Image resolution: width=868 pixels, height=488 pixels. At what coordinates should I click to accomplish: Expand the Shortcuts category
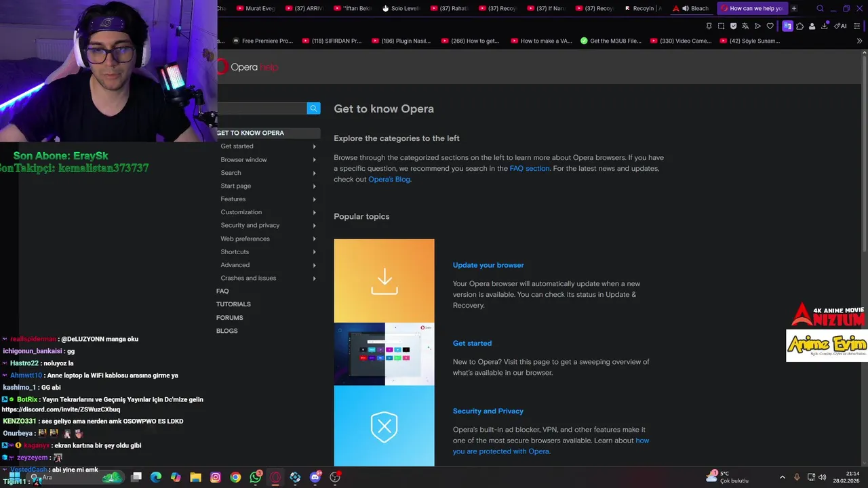coord(267,251)
